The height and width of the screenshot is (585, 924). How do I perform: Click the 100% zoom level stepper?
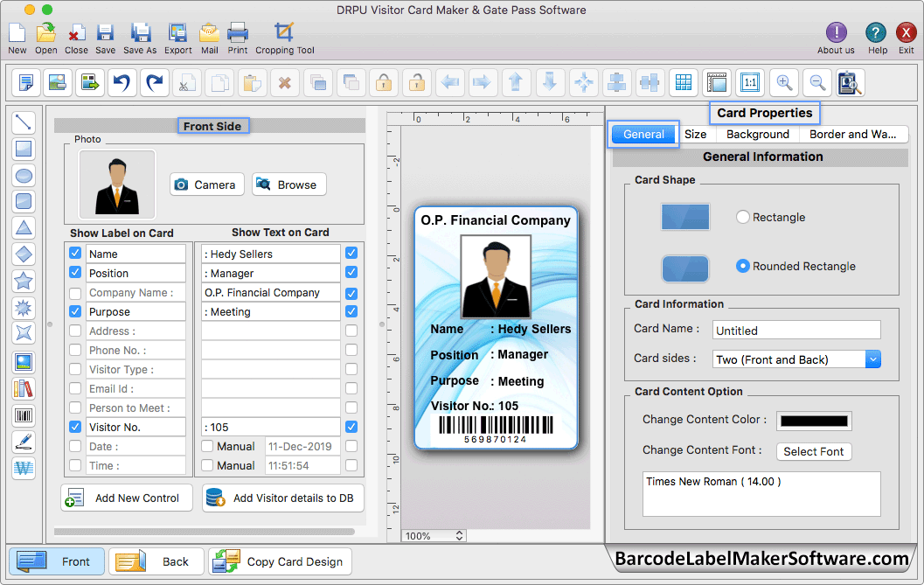coord(460,535)
